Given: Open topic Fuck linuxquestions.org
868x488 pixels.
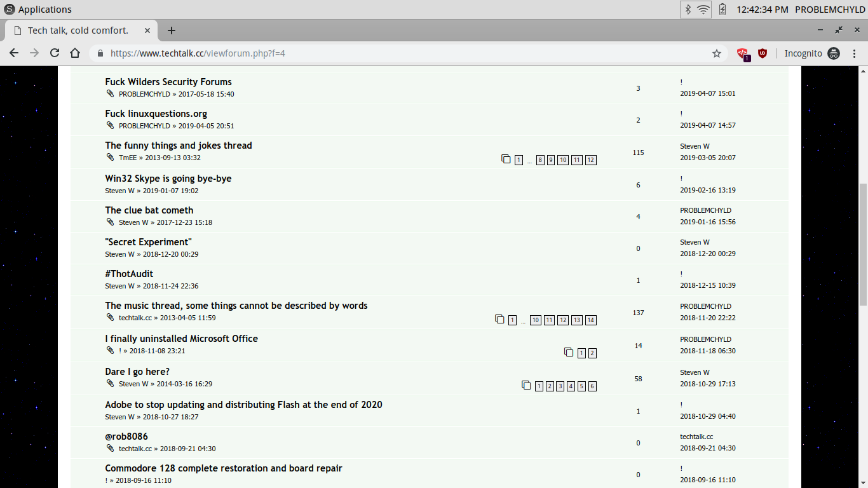Looking at the screenshot, I should [x=156, y=114].
